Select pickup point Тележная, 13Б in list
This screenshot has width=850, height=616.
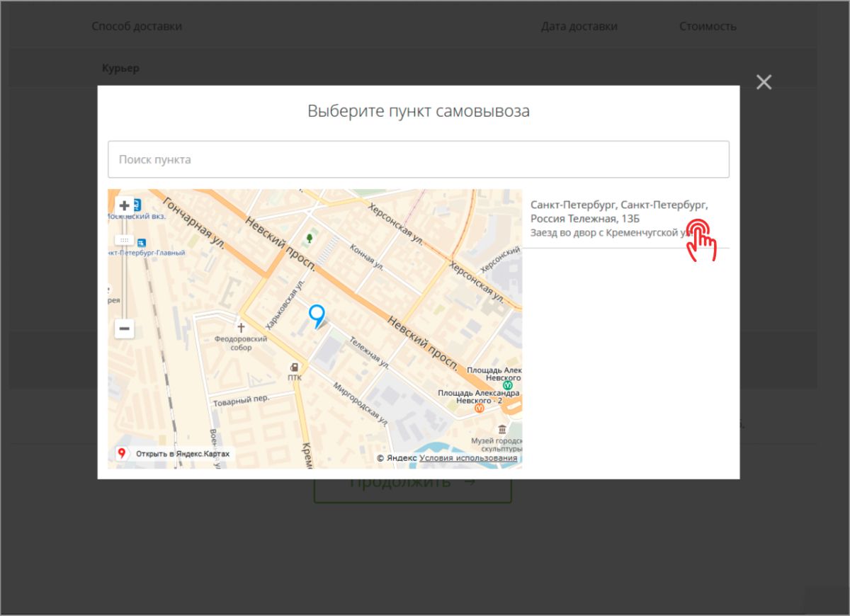pyautogui.click(x=626, y=218)
